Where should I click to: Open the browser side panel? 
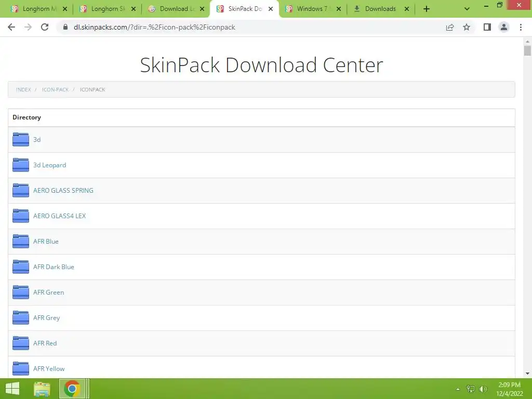click(x=487, y=27)
